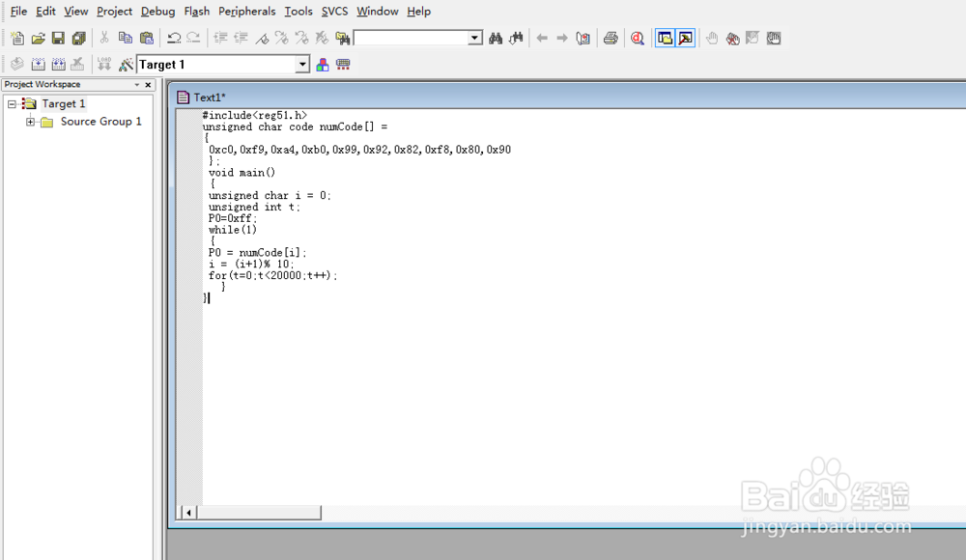The height and width of the screenshot is (560, 966).
Task: Download code to flash with LOAD
Action: pyautogui.click(x=104, y=64)
